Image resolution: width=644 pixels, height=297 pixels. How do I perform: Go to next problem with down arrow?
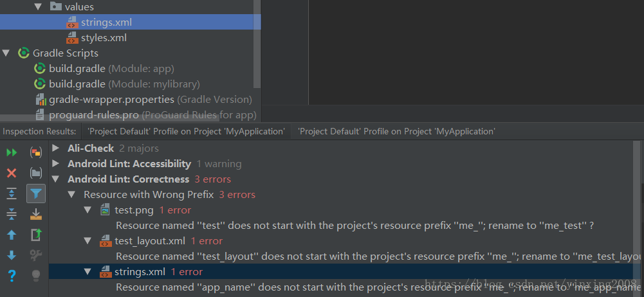pyautogui.click(x=12, y=256)
